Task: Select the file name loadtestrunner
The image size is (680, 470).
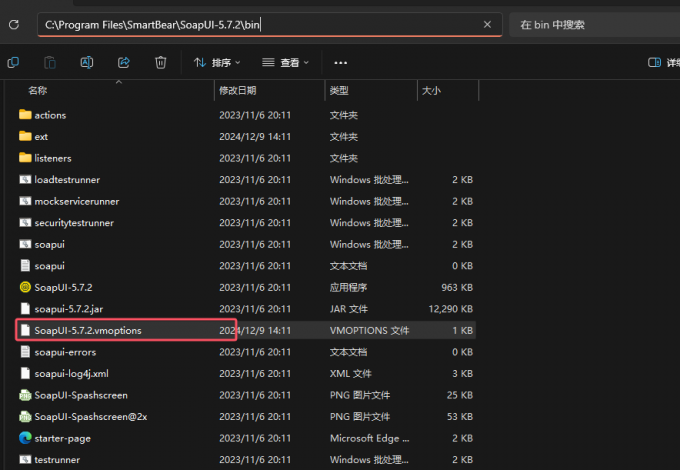Action: (67, 180)
